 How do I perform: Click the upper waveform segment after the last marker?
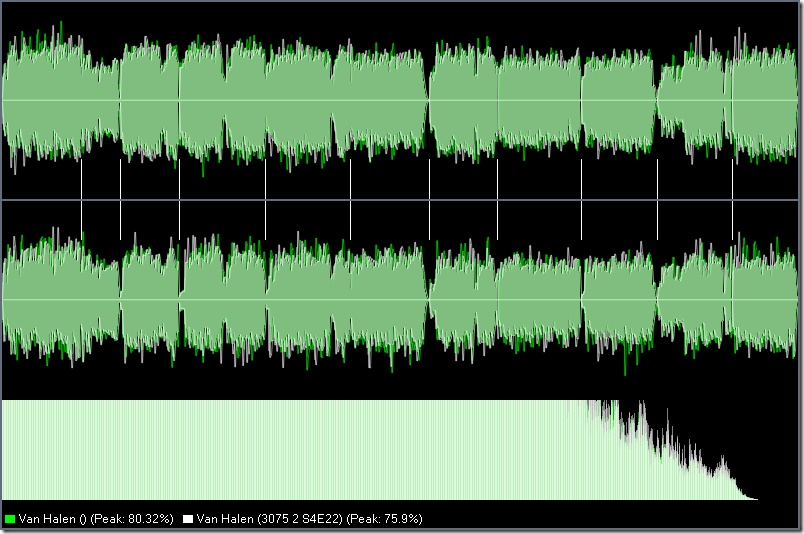[x=765, y=100]
